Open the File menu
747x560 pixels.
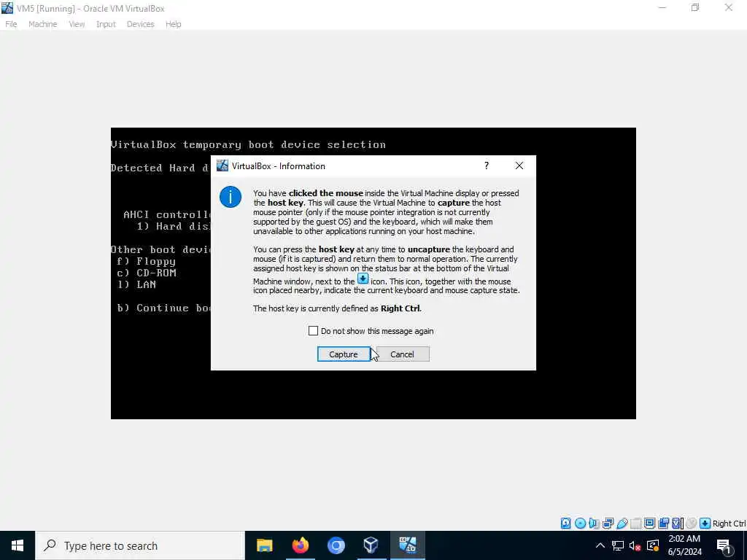point(11,24)
